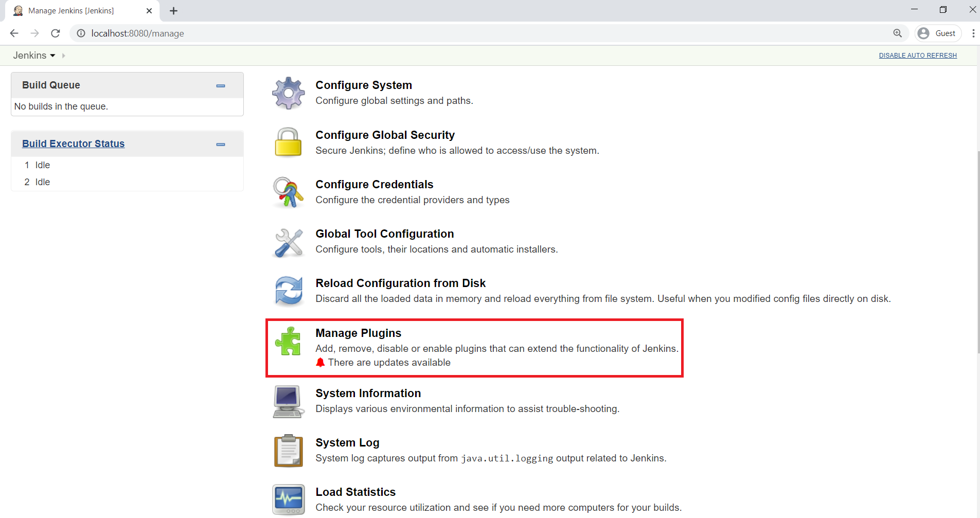
Task: Click DISABLE AUTO REFRESH link
Action: click(x=918, y=56)
